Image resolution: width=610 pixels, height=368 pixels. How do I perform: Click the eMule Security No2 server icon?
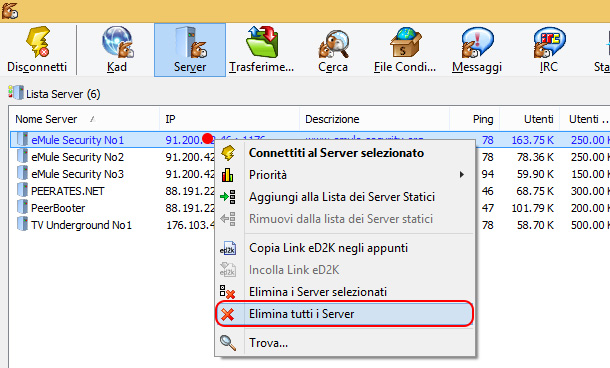tap(22, 156)
